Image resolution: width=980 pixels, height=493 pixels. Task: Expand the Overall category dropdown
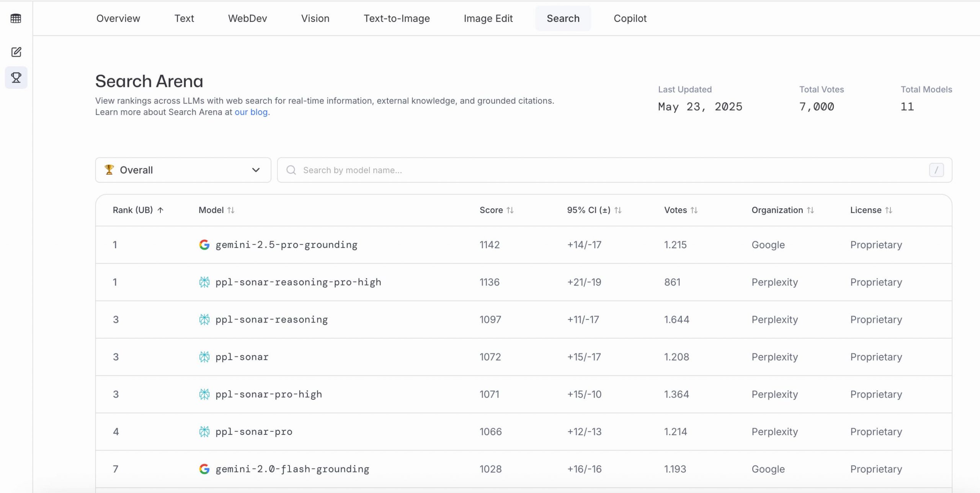pos(183,170)
